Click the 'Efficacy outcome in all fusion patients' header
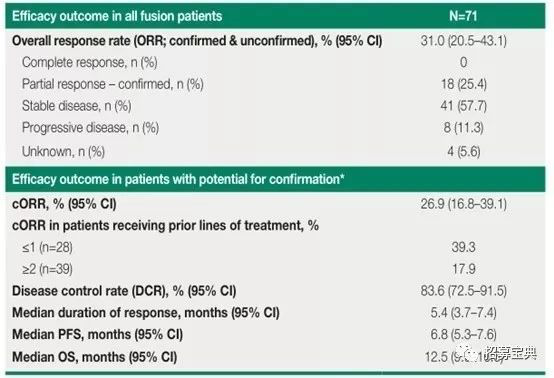This screenshot has height=378, width=554. 117,16
